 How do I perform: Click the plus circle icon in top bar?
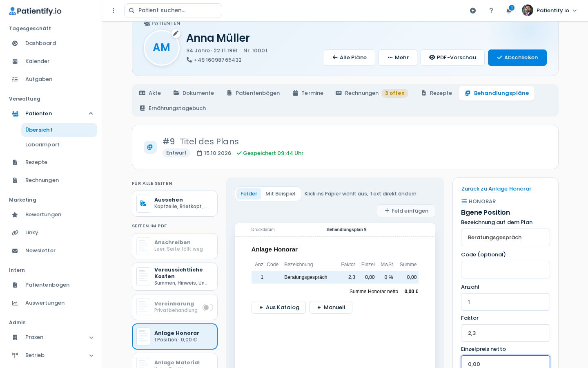pos(473,11)
